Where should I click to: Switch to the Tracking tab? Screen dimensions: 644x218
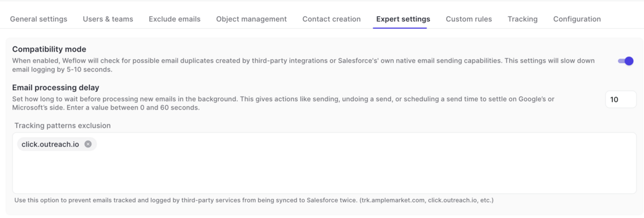(523, 19)
